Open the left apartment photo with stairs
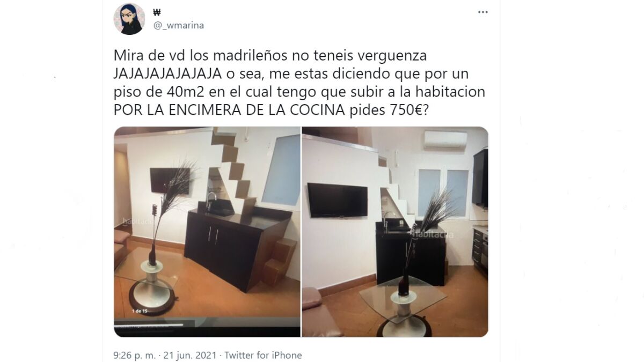Image resolution: width=644 pixels, height=362 pixels. (x=207, y=232)
